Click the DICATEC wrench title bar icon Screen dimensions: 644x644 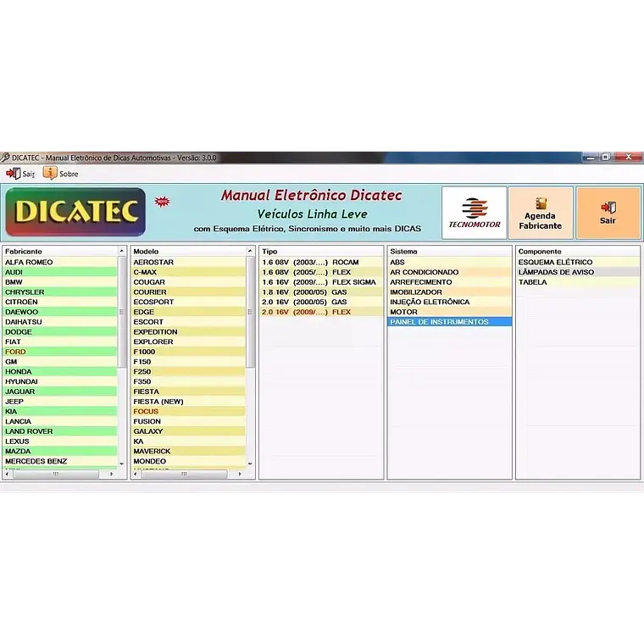click(5, 158)
